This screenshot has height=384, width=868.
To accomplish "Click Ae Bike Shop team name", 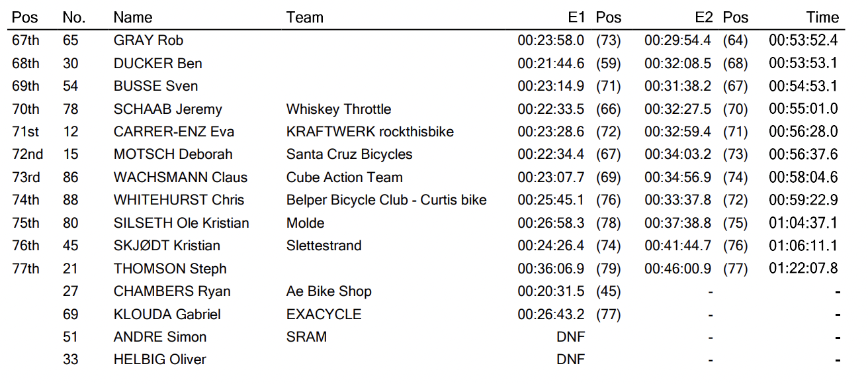I will click(329, 291).
